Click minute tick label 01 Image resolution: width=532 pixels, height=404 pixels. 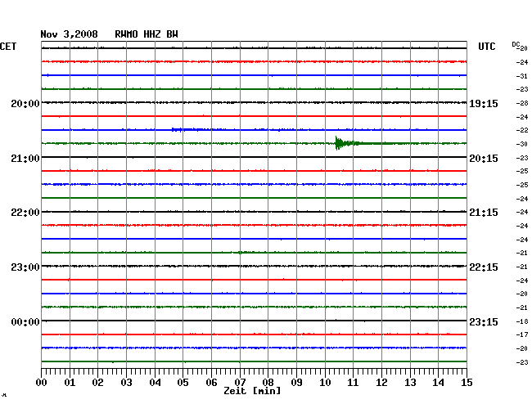70,382
